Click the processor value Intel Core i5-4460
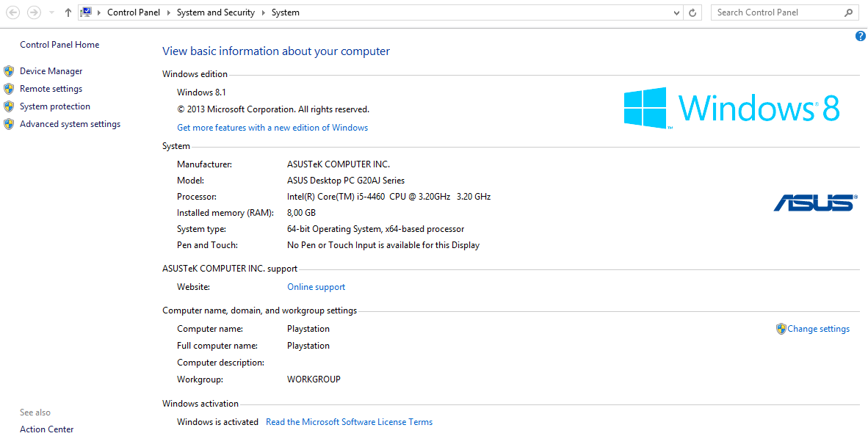This screenshot has height=436, width=868. pos(388,197)
